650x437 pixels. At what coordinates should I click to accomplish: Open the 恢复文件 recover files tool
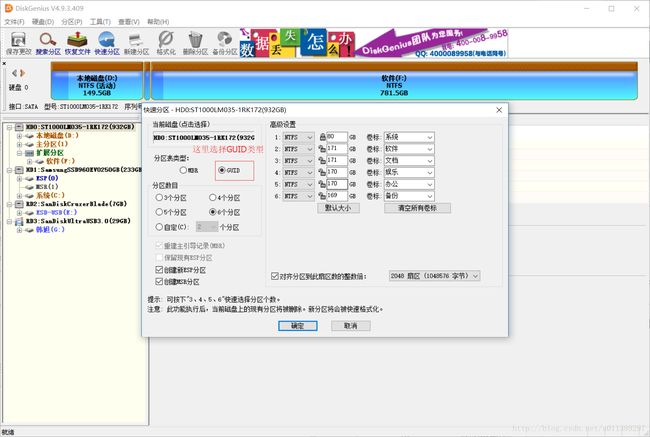point(77,44)
